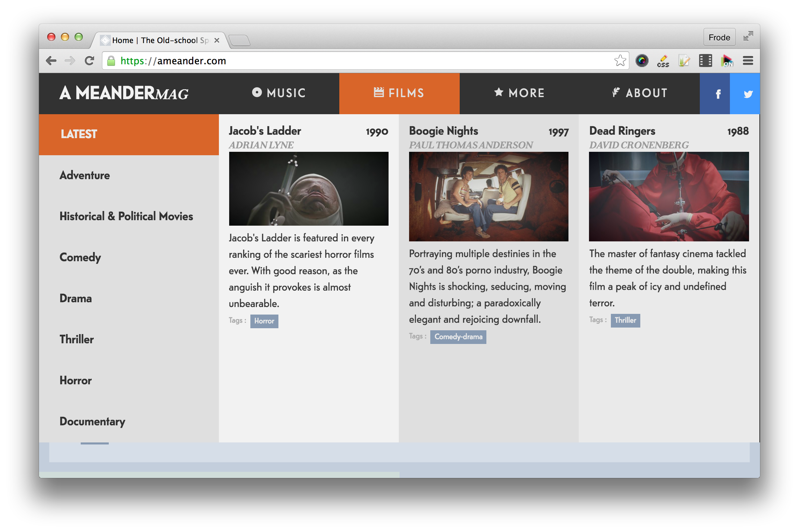Open the Facebook social link
Viewport: 799px width, 532px height.
[715, 93]
